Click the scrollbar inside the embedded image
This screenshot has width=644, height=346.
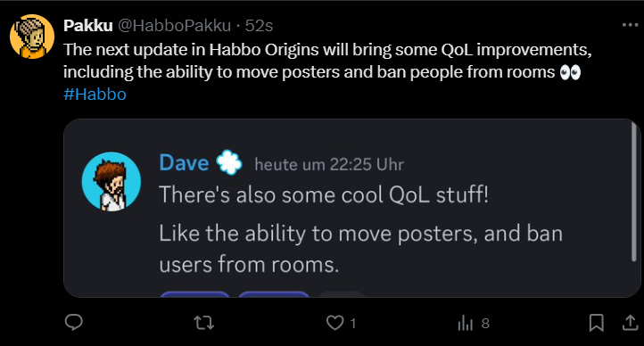[x=633, y=193]
